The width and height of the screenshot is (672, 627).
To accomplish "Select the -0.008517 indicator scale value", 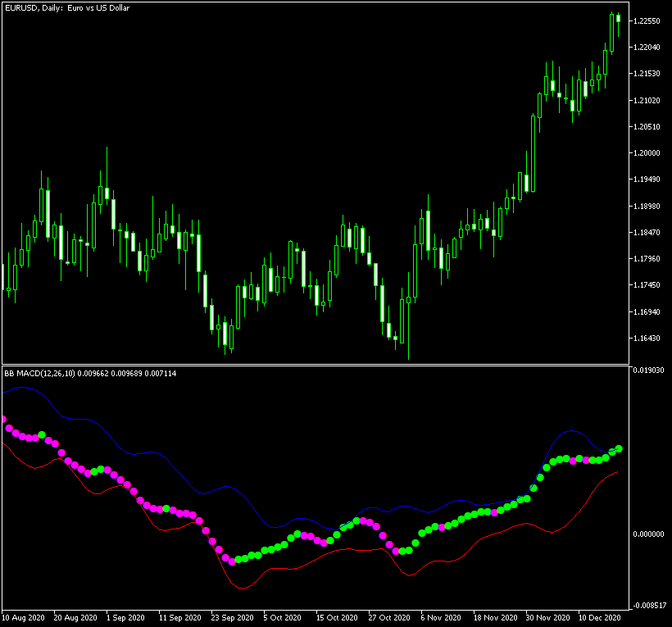I will pos(650,605).
